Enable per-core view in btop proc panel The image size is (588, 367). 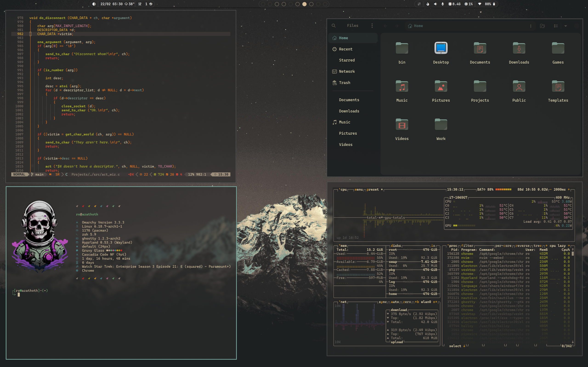[504, 246]
